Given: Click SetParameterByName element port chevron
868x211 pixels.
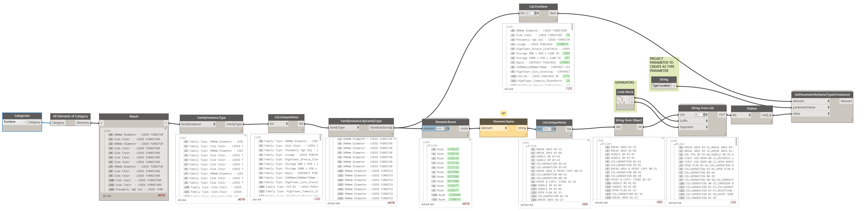Looking at the screenshot, I should (829, 101).
